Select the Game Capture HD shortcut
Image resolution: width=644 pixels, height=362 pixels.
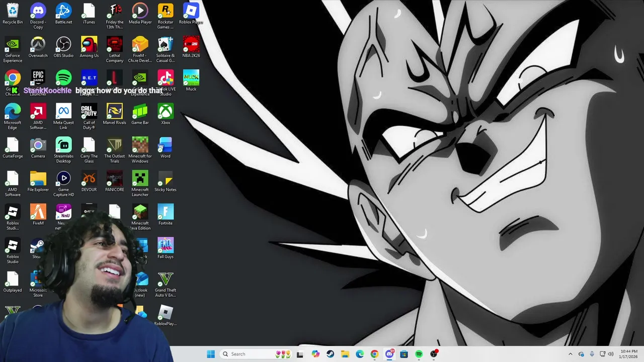pyautogui.click(x=63, y=185)
